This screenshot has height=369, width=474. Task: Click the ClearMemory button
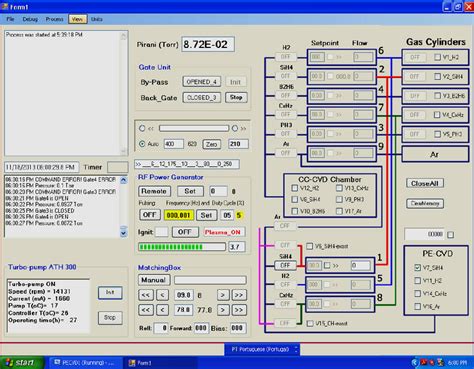[425, 203]
